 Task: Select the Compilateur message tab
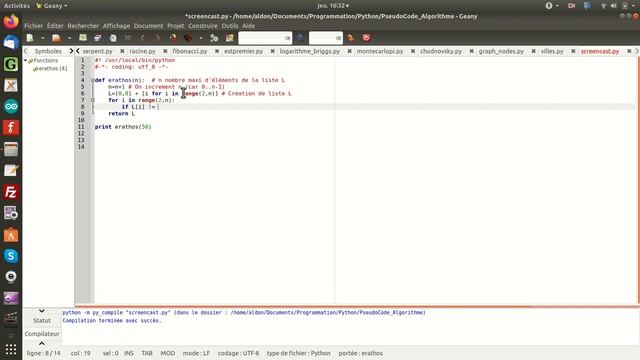(x=42, y=334)
